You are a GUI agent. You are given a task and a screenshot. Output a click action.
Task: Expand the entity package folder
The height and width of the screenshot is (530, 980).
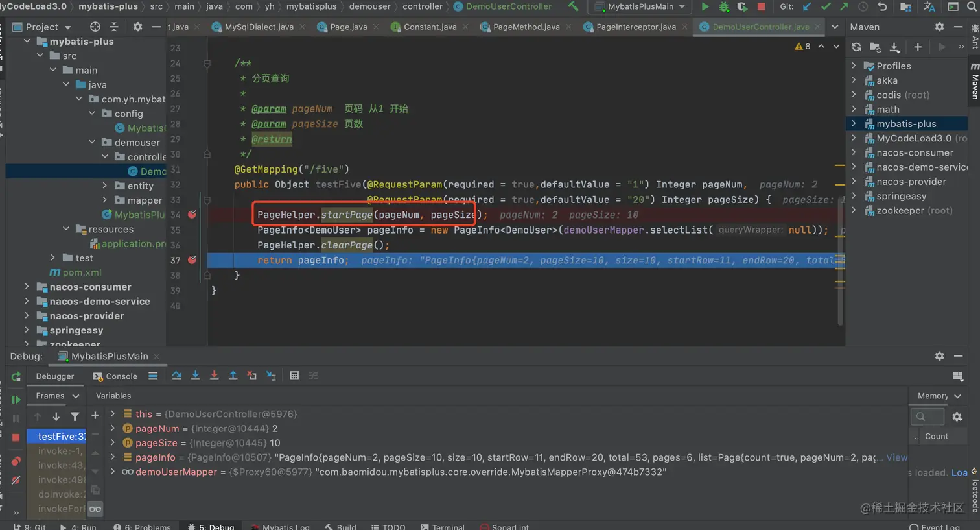click(105, 186)
